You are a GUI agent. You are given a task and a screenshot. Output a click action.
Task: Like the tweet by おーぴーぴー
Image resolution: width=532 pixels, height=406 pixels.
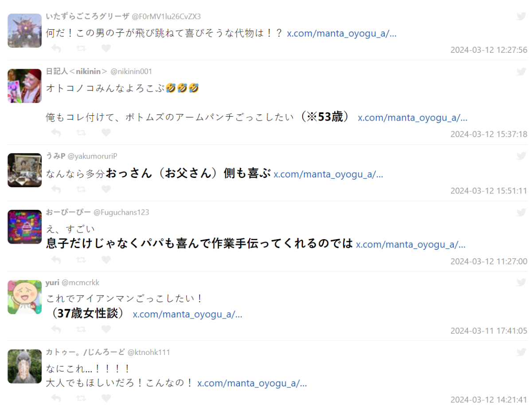pyautogui.click(x=106, y=260)
